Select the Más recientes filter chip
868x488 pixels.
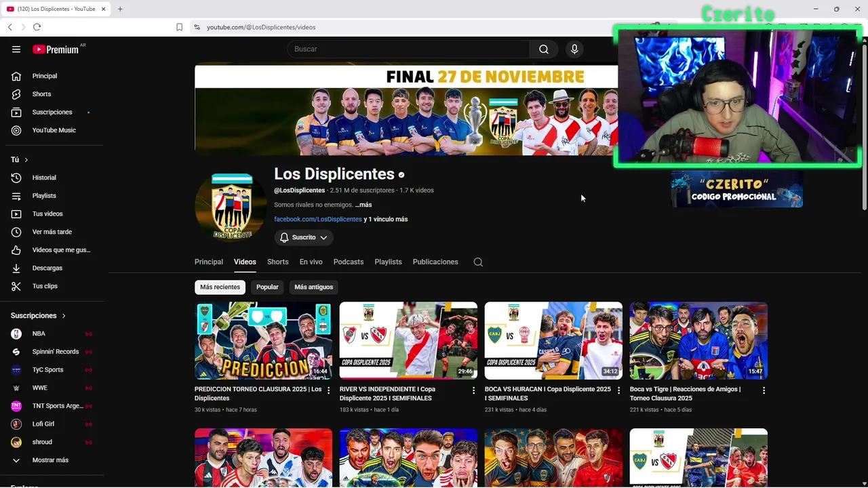click(x=220, y=287)
